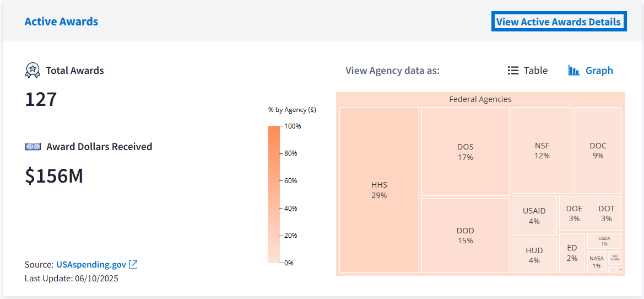Click the % by Agency color gradient legend
644x299 pixels.
[x=274, y=194]
